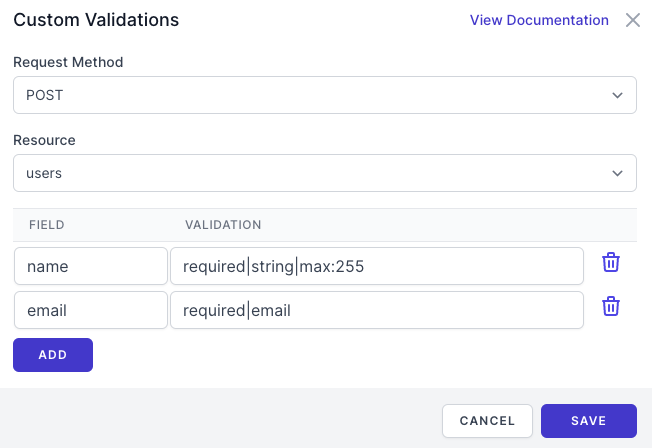Click the Custom Validations title
Viewport: 652px width, 448px height.
(x=96, y=20)
